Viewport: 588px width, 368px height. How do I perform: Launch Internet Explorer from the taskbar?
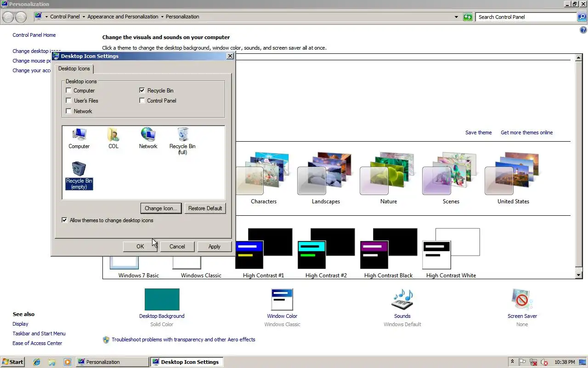tap(37, 362)
